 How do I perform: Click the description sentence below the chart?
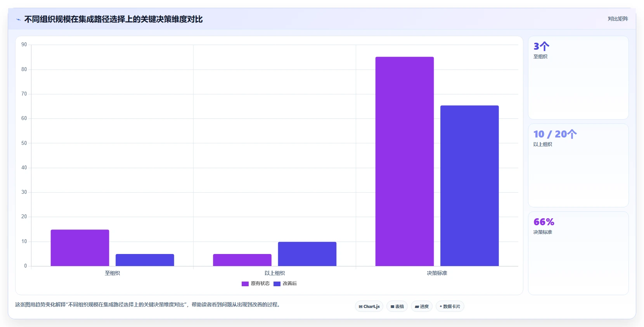coord(147,305)
